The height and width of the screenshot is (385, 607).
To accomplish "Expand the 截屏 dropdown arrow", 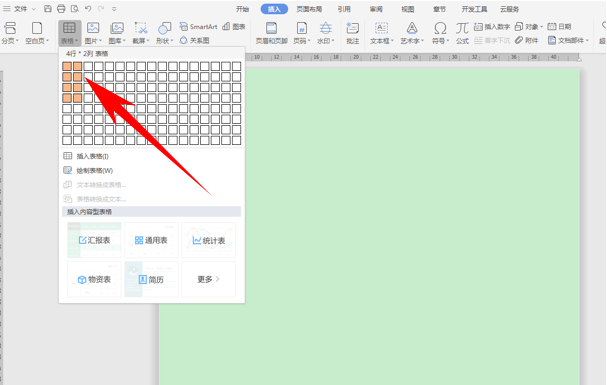I will (x=148, y=41).
